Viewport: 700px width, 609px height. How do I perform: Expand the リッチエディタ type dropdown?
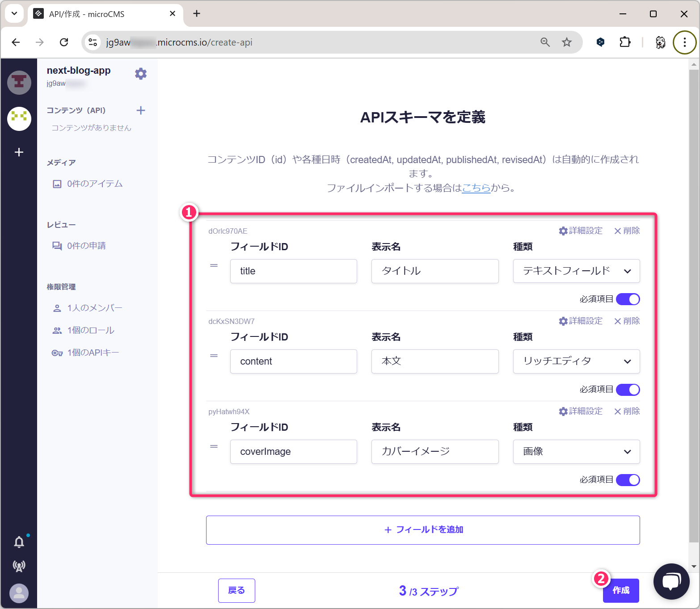[x=576, y=361]
